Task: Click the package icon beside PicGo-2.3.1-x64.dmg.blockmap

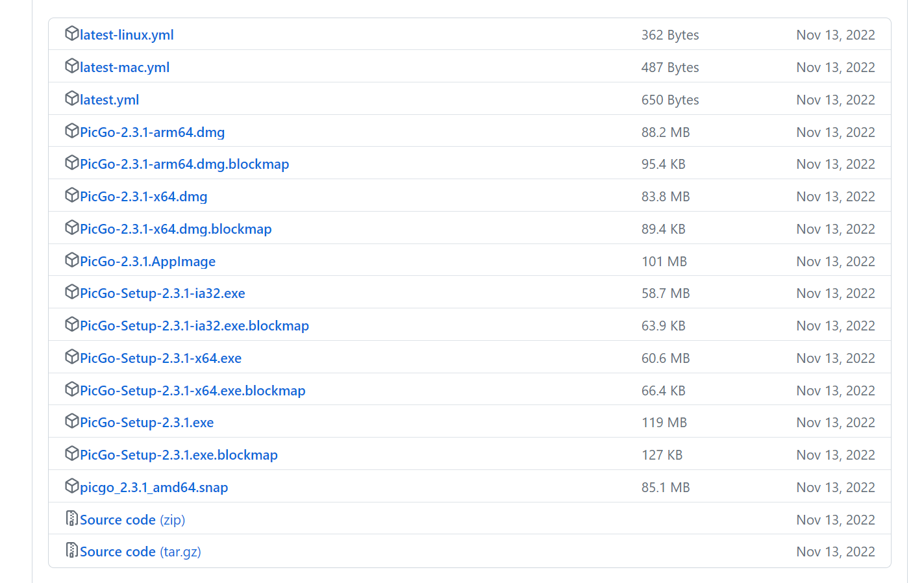Action: [72, 227]
